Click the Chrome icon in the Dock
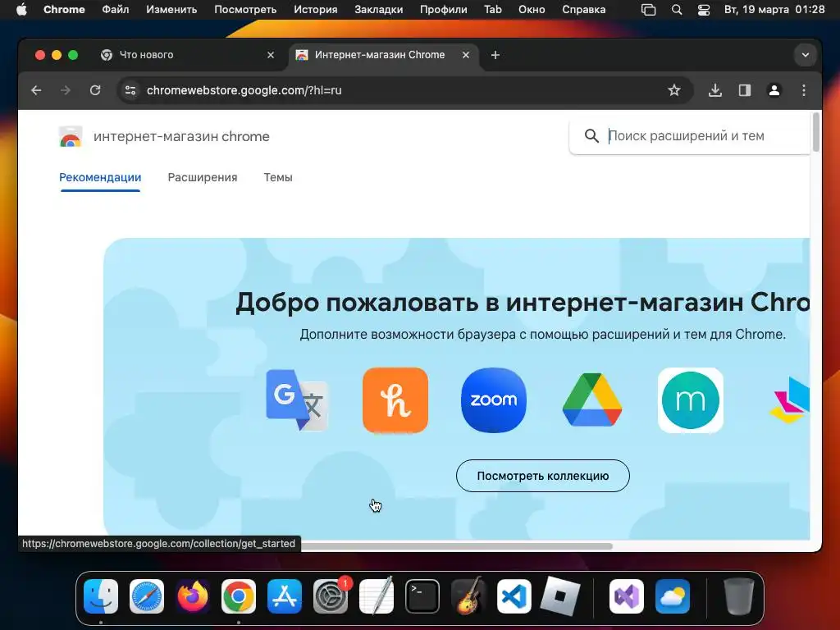 [x=239, y=596]
